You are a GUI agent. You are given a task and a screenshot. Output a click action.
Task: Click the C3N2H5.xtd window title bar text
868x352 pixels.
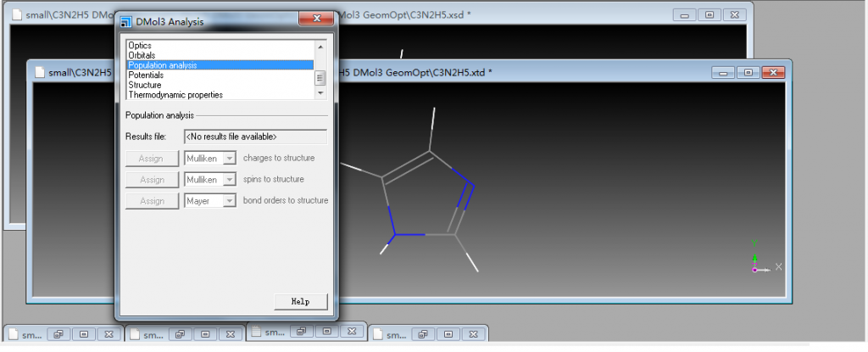(415, 73)
